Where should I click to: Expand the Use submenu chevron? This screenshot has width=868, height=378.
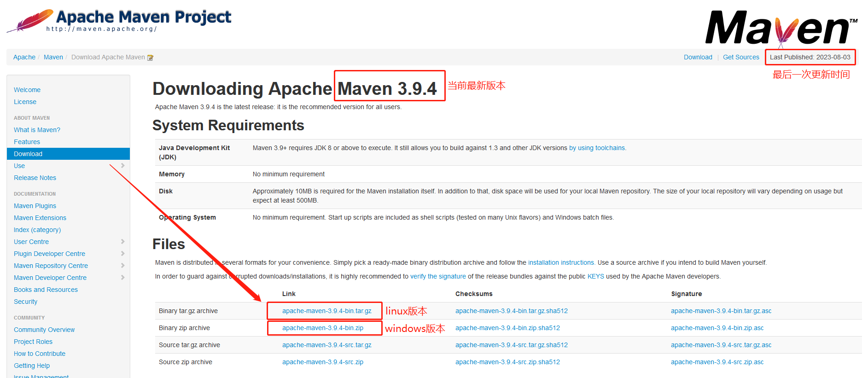122,166
